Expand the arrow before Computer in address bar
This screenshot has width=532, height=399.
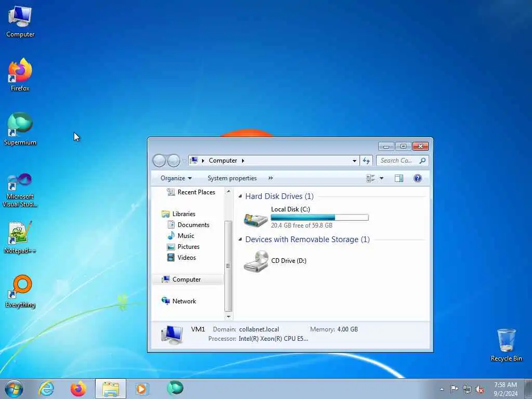[x=203, y=161]
